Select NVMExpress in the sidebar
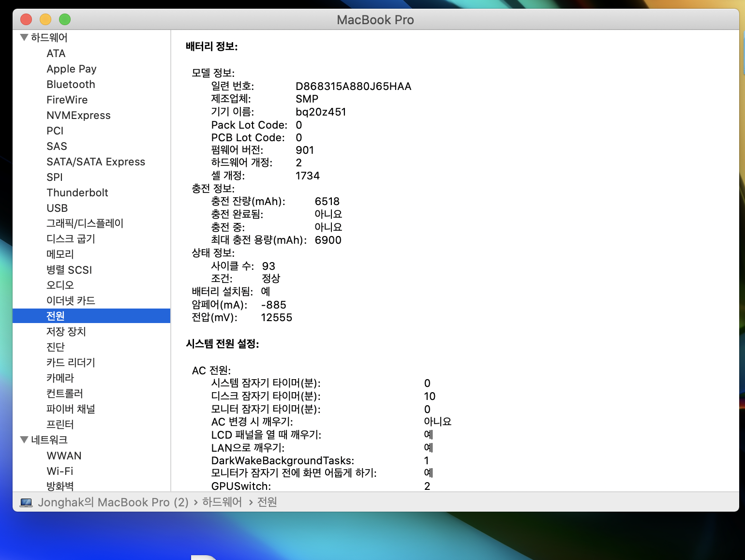 click(78, 115)
